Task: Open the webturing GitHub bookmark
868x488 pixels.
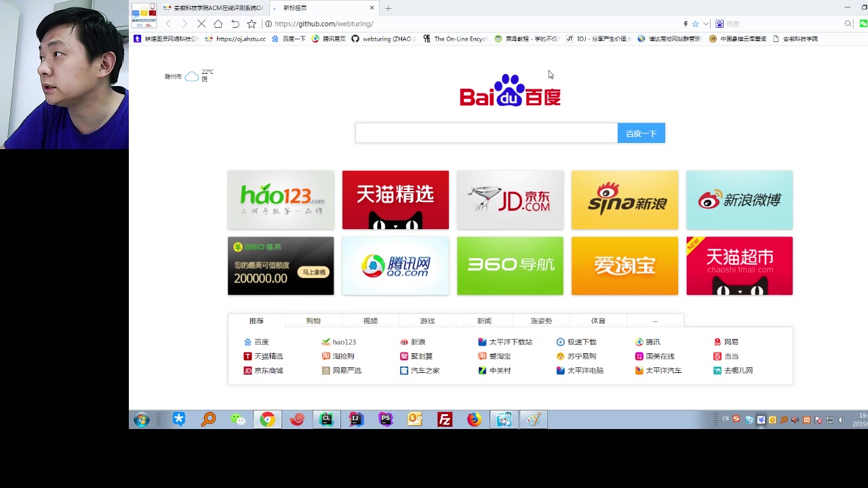Action: tap(384, 39)
